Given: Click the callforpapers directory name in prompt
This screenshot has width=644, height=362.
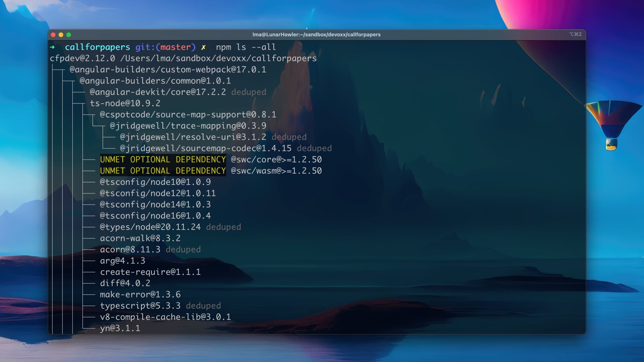Looking at the screenshot, I should (x=97, y=47).
